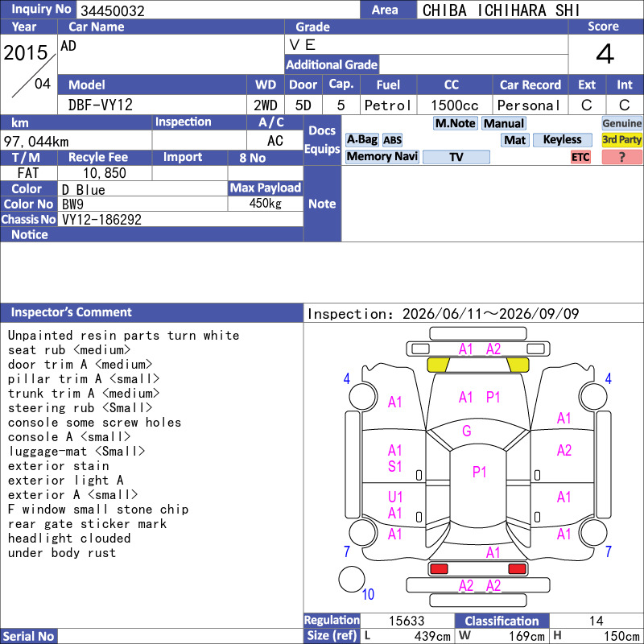Click the color value D Blue

tap(84, 189)
